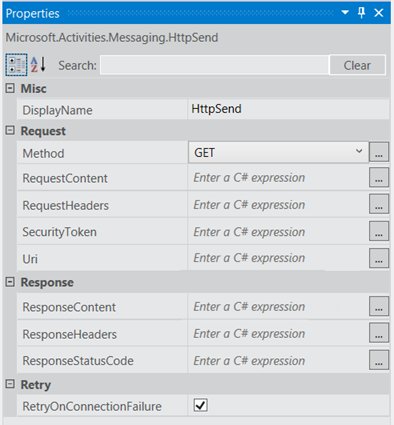Switch to categorized property view
The image size is (394, 425).
point(16,65)
